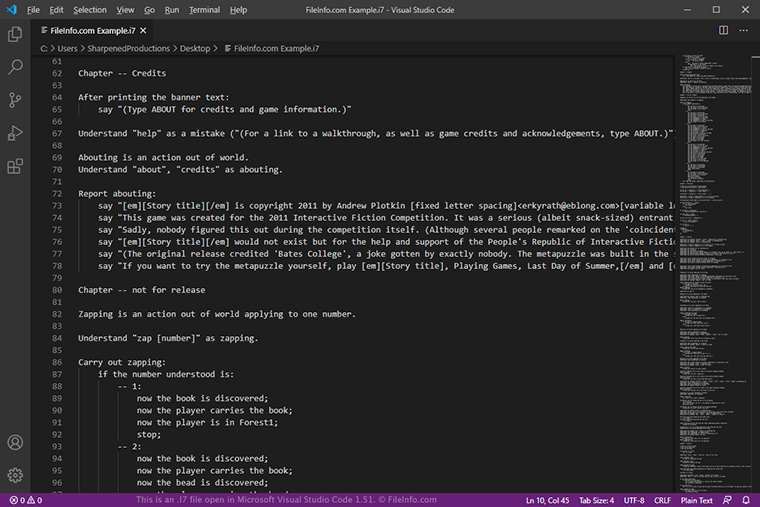This screenshot has width=760, height=507.
Task: Open the Terminal menu
Action: pos(204,9)
